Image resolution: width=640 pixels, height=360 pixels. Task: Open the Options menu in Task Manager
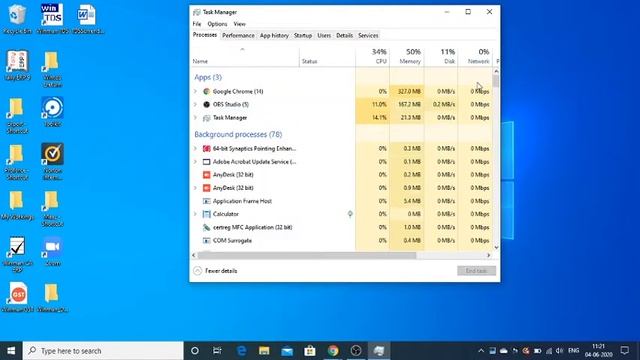tap(217, 24)
